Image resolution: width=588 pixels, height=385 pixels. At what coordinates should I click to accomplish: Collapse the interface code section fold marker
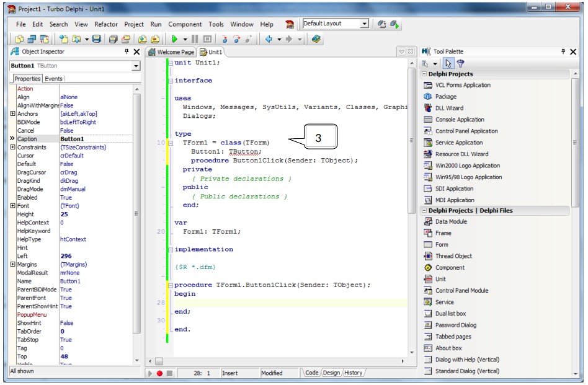[170, 81]
